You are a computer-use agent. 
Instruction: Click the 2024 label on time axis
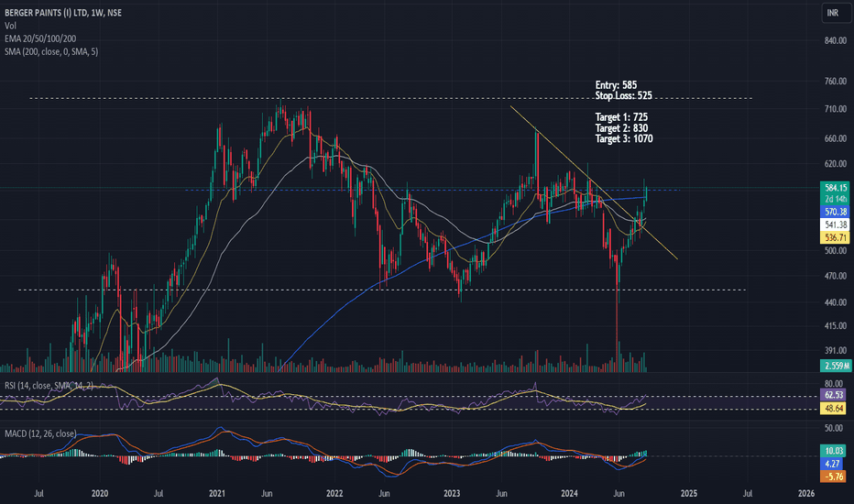point(569,494)
